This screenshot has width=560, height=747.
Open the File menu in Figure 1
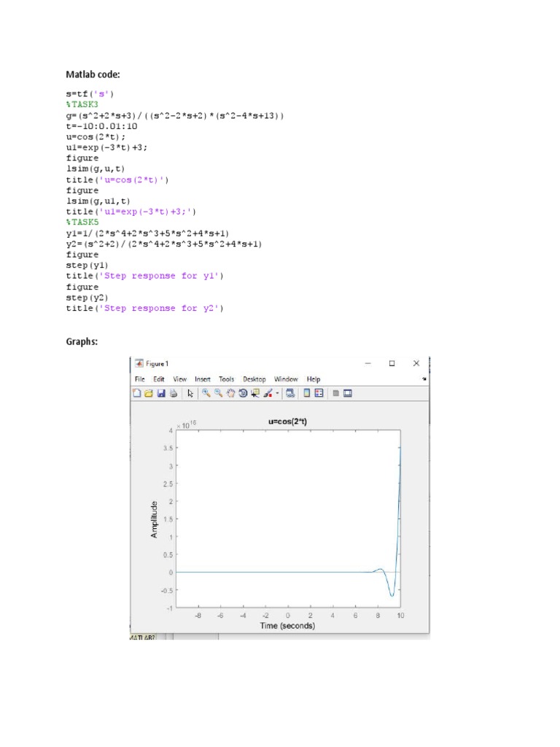[x=139, y=379]
